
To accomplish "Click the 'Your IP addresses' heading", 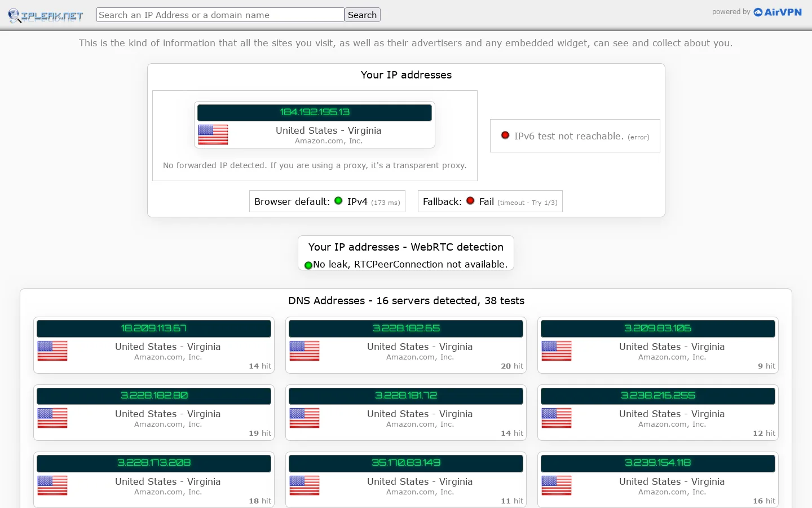I will [x=406, y=75].
